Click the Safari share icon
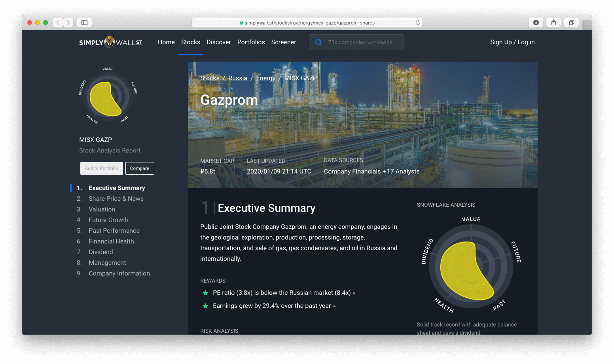 pos(553,23)
